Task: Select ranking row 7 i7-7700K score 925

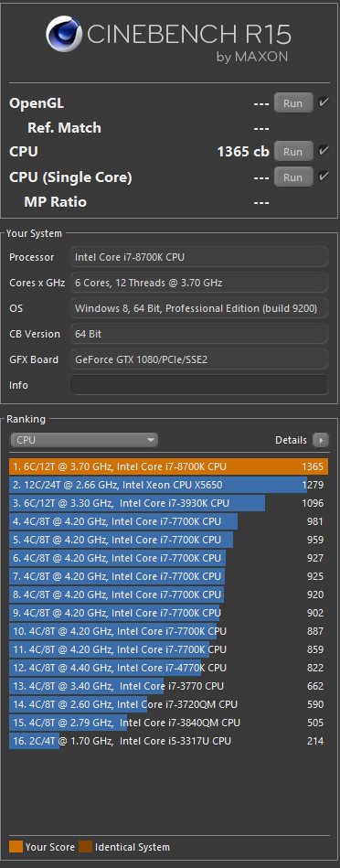Action: [x=168, y=576]
